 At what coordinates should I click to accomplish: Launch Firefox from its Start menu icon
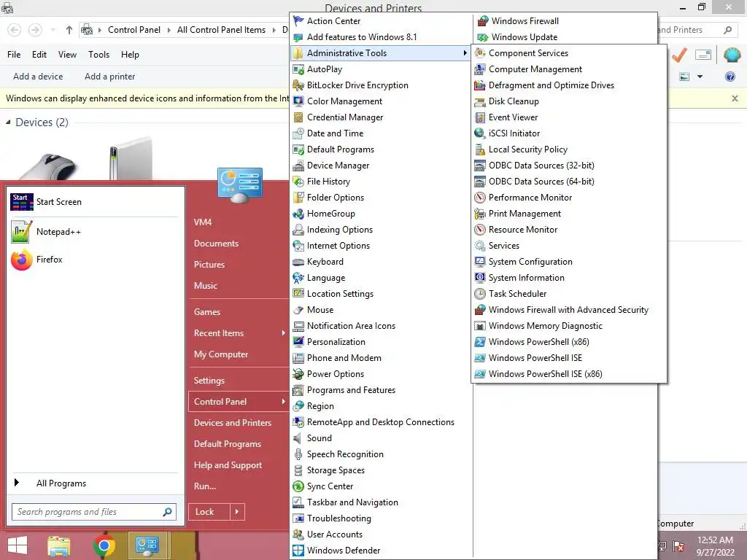[x=21, y=260]
